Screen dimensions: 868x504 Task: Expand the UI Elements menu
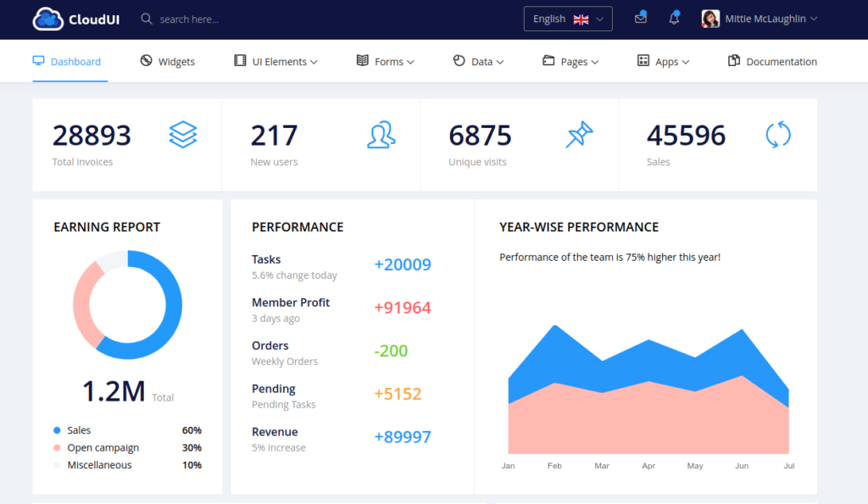pos(275,61)
